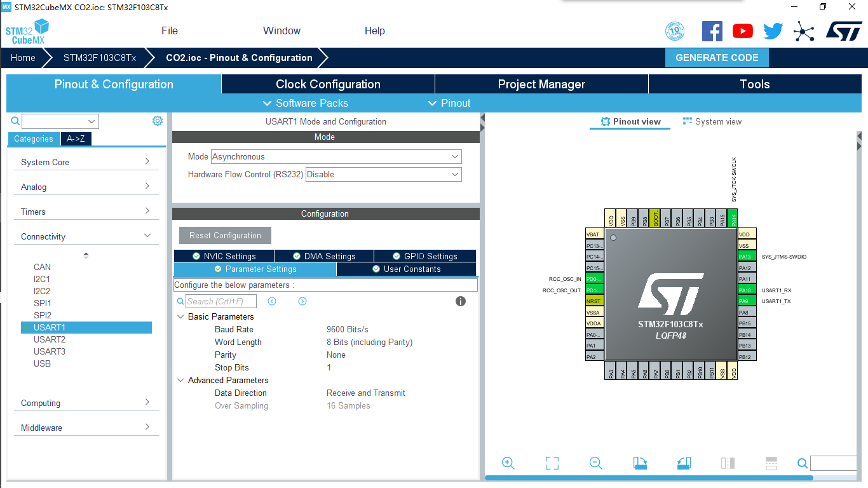
Task: Open the GPIO Settings tab
Action: 425,256
